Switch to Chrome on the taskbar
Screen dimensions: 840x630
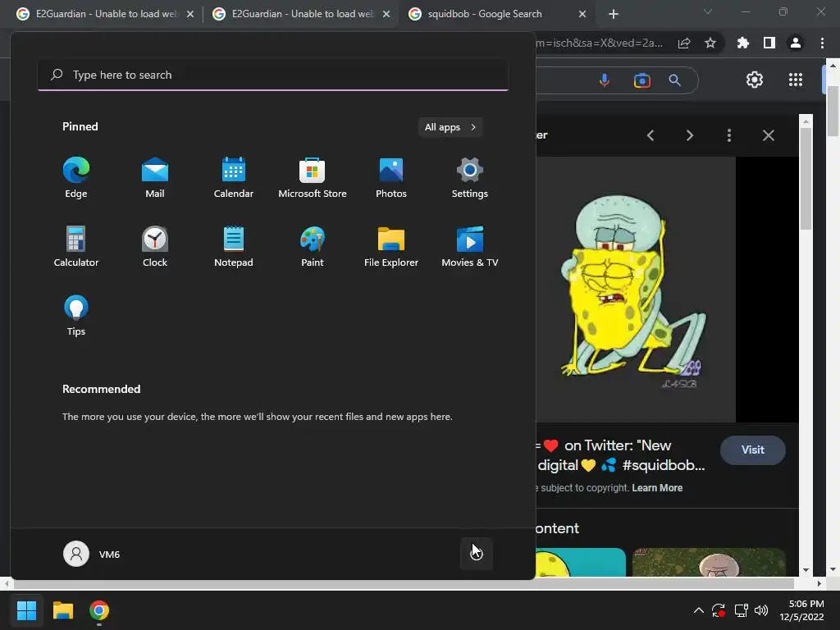pyautogui.click(x=99, y=610)
